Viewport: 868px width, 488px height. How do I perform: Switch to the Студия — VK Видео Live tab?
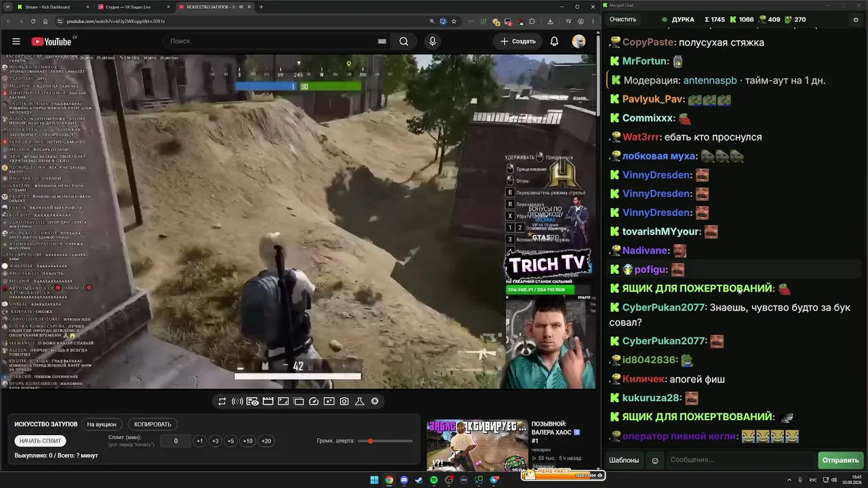pyautogui.click(x=132, y=7)
